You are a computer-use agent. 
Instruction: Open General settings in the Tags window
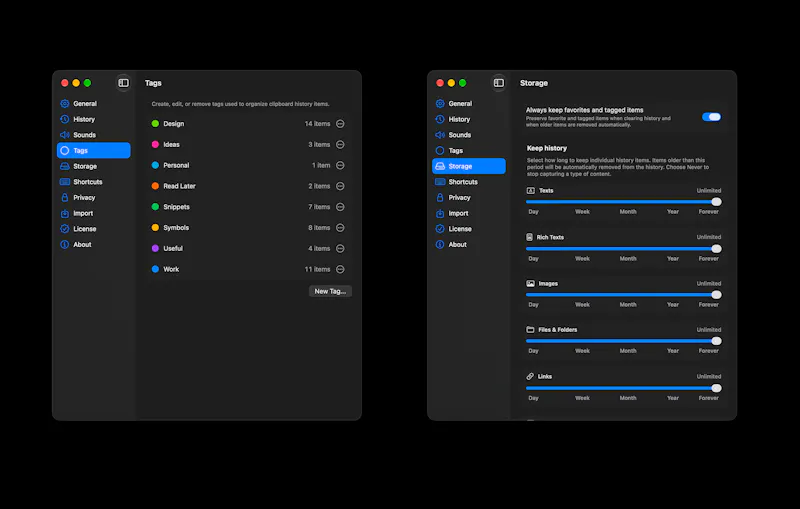94,104
